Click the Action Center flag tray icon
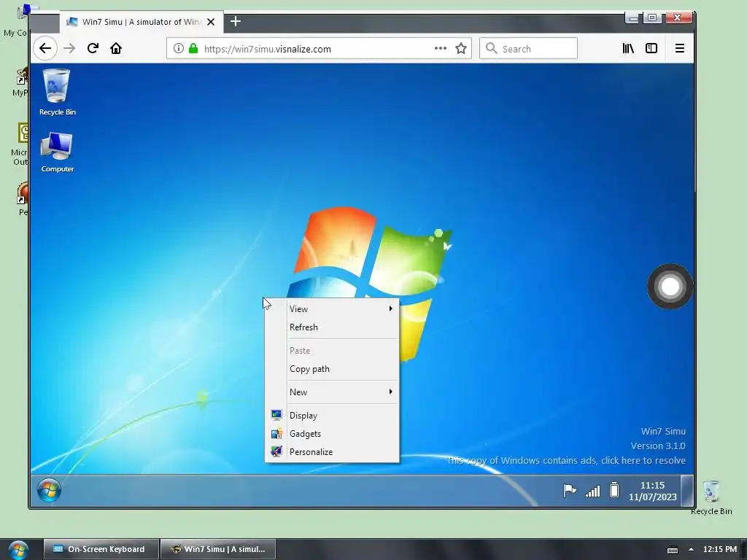Image resolution: width=747 pixels, height=560 pixels. click(569, 491)
